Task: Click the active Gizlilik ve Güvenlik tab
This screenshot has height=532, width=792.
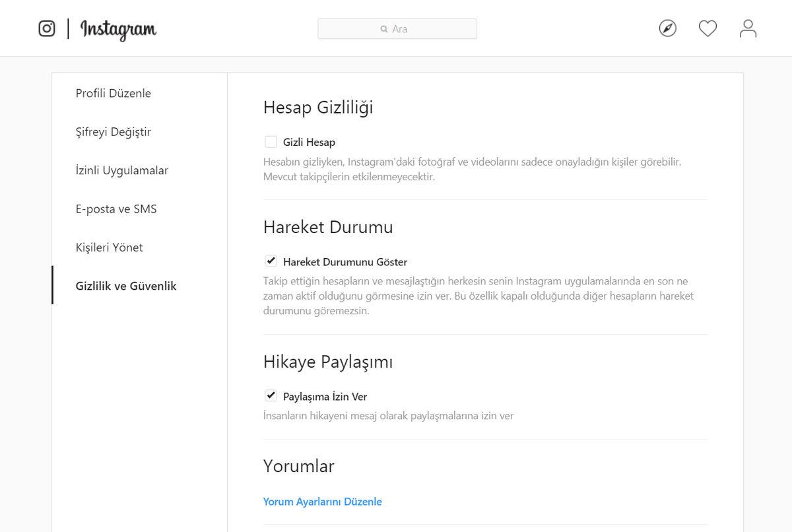Action: coord(125,286)
